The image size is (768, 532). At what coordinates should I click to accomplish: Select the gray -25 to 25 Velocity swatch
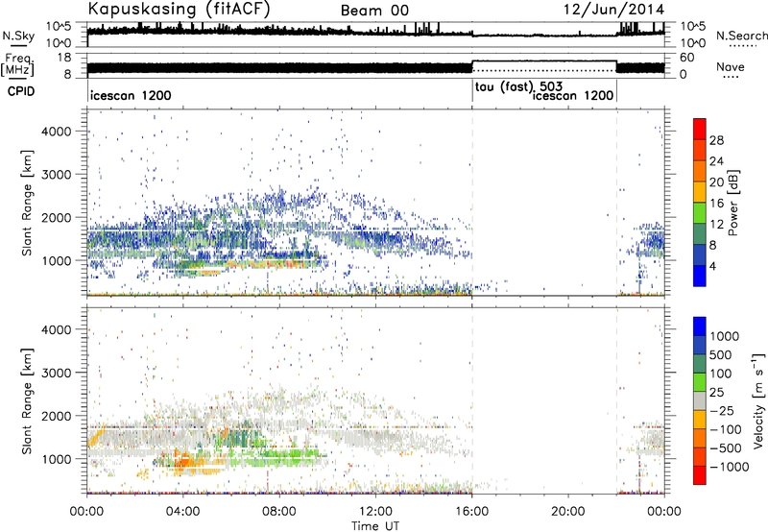(700, 401)
